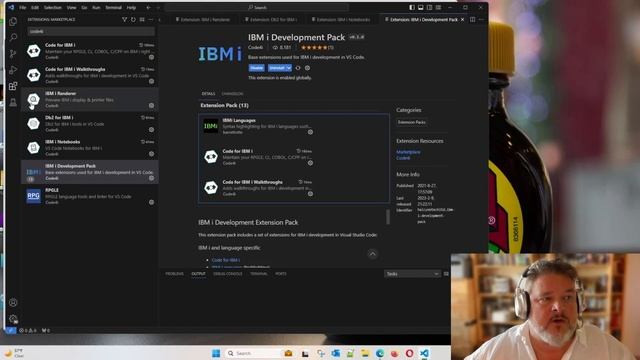
Task: Refresh the extensions marketplace list
Action: pyautogui.click(x=133, y=20)
